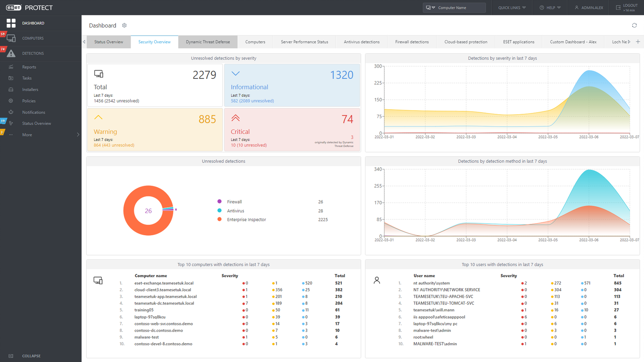Click the More ellipsis icon in sidebar

(11, 135)
